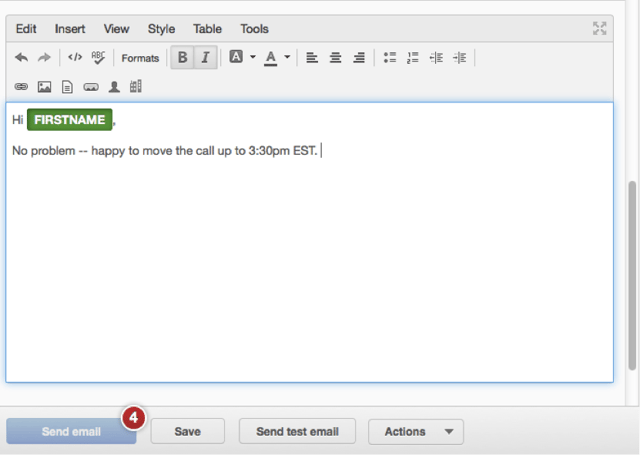640x455 pixels.
Task: Run the ABC spellcheck icon
Action: [x=98, y=58]
